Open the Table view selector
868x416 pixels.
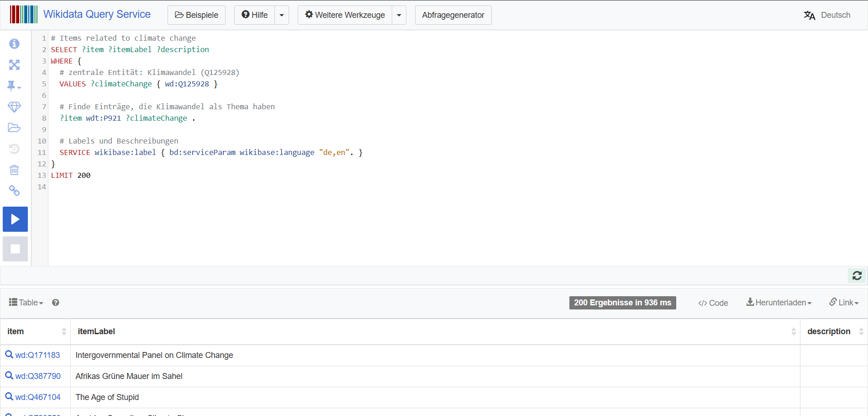[26, 303]
